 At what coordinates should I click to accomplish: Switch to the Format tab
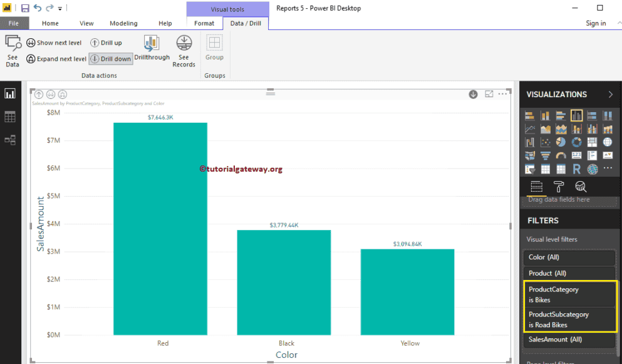[x=204, y=23]
